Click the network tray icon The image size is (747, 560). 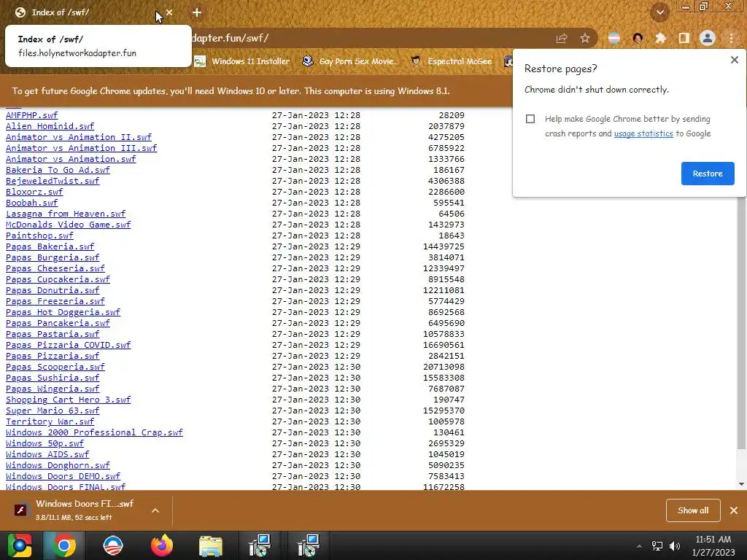[x=657, y=546]
